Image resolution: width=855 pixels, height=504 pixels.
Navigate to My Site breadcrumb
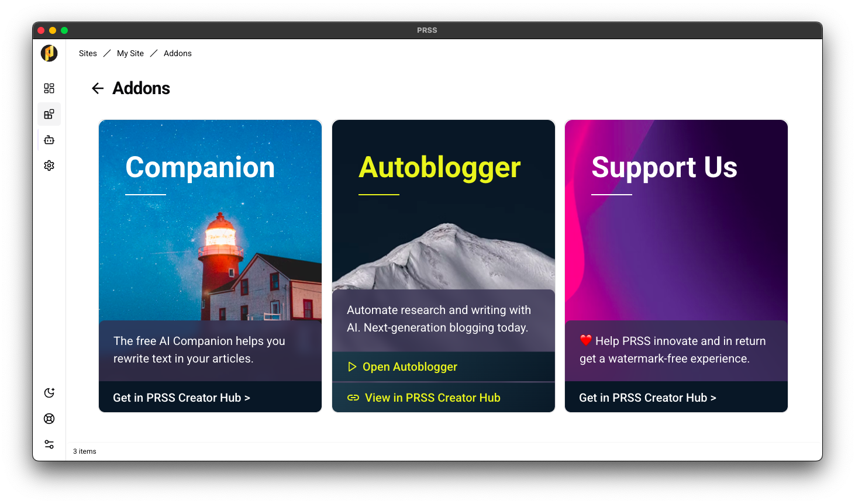click(130, 53)
